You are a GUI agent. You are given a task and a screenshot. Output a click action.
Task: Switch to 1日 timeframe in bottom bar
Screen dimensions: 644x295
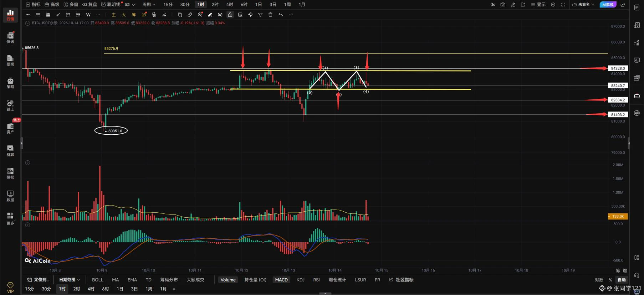pos(120,289)
